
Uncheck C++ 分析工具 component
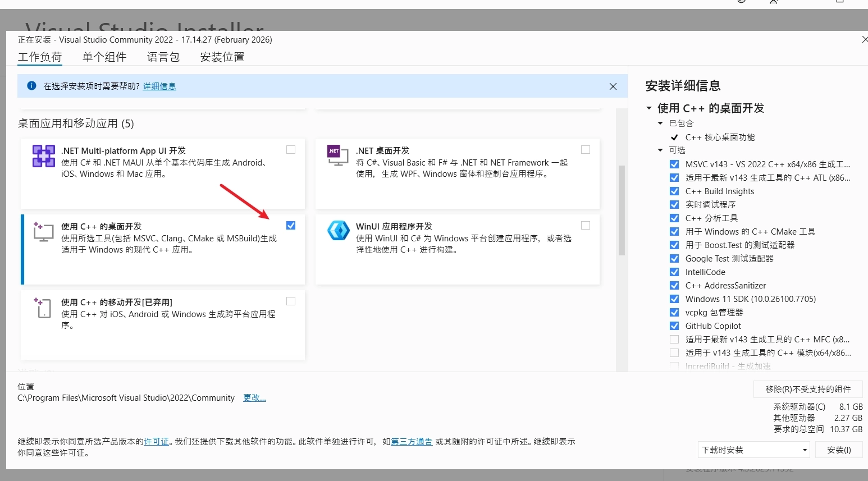coord(674,218)
